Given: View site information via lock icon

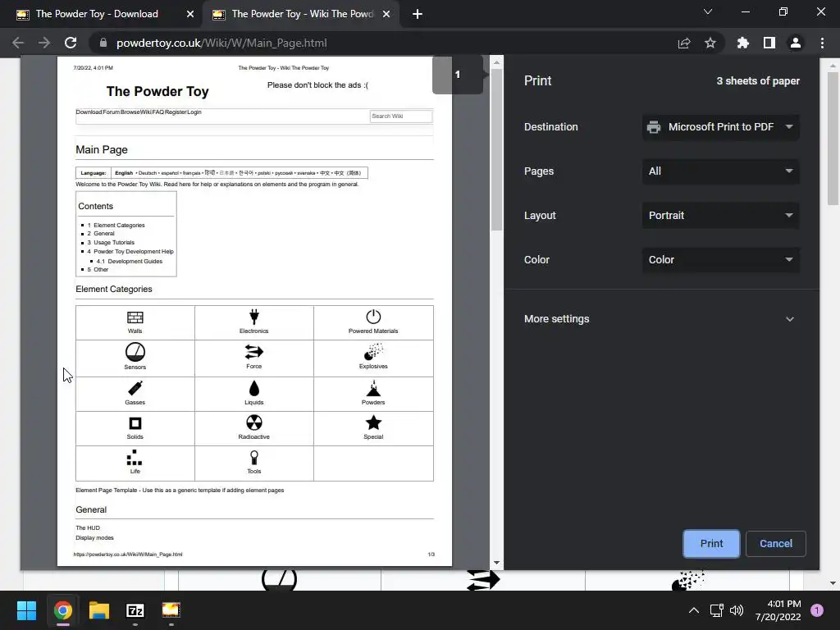Looking at the screenshot, I should [x=103, y=43].
